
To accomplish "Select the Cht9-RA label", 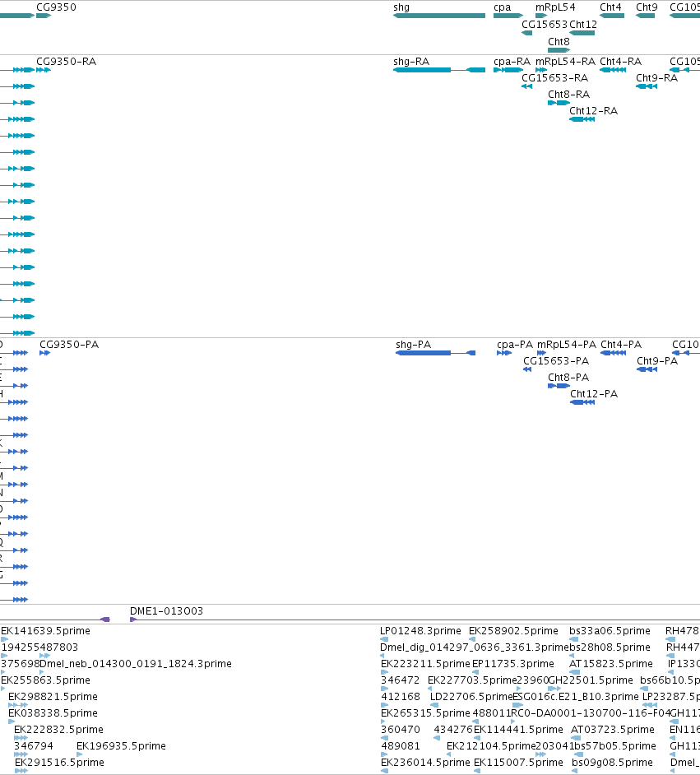I will (x=656, y=77).
